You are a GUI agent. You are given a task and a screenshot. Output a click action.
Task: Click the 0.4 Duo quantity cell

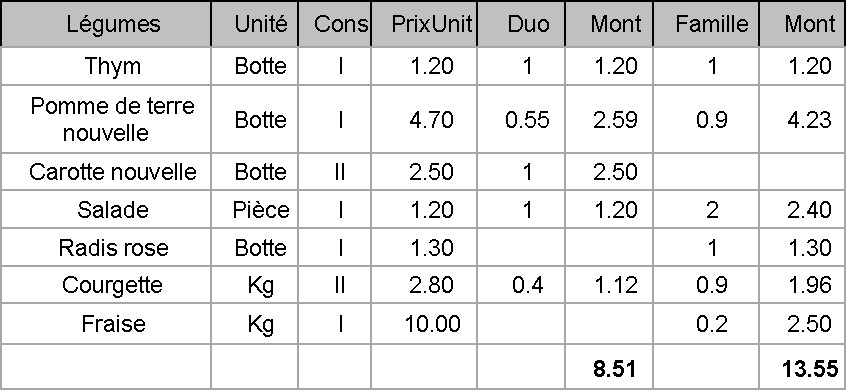point(521,284)
